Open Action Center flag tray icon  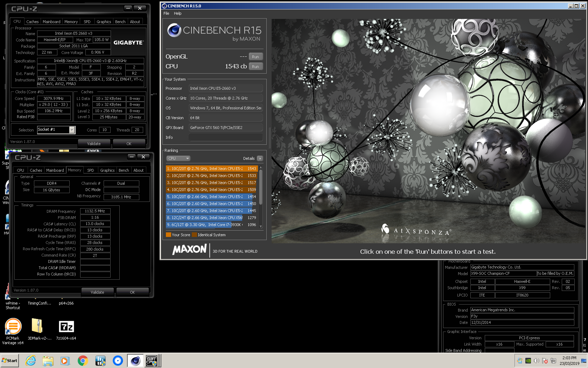point(545,360)
